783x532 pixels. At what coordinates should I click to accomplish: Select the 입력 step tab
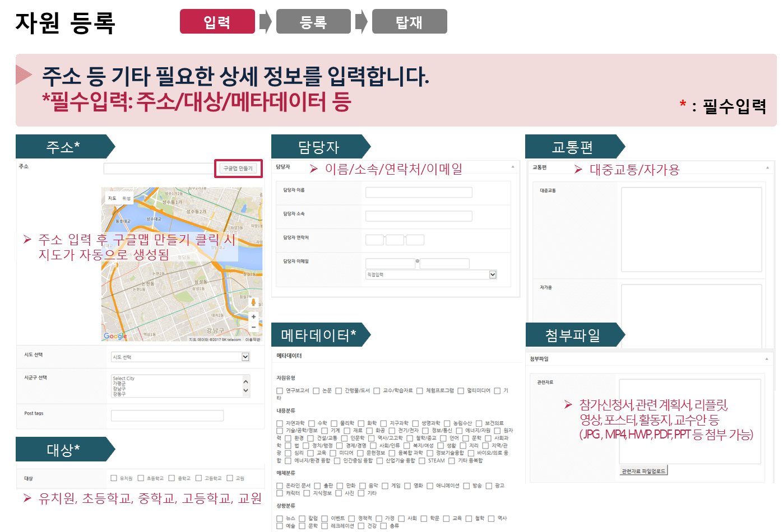pyautogui.click(x=217, y=21)
